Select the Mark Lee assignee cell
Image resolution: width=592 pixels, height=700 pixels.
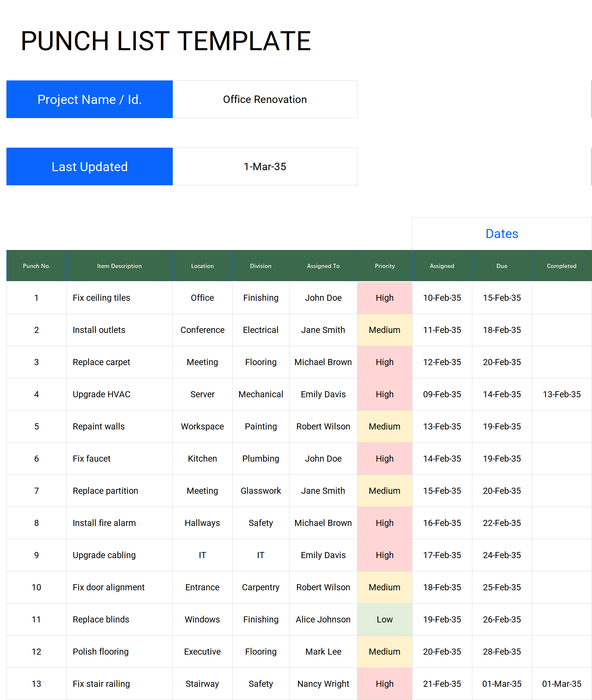[323, 652]
